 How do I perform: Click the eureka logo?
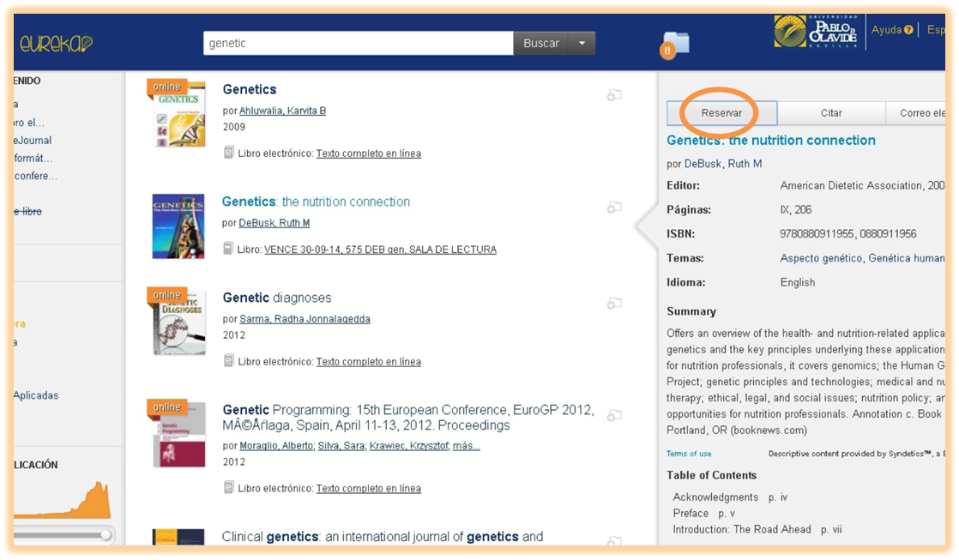[x=56, y=43]
